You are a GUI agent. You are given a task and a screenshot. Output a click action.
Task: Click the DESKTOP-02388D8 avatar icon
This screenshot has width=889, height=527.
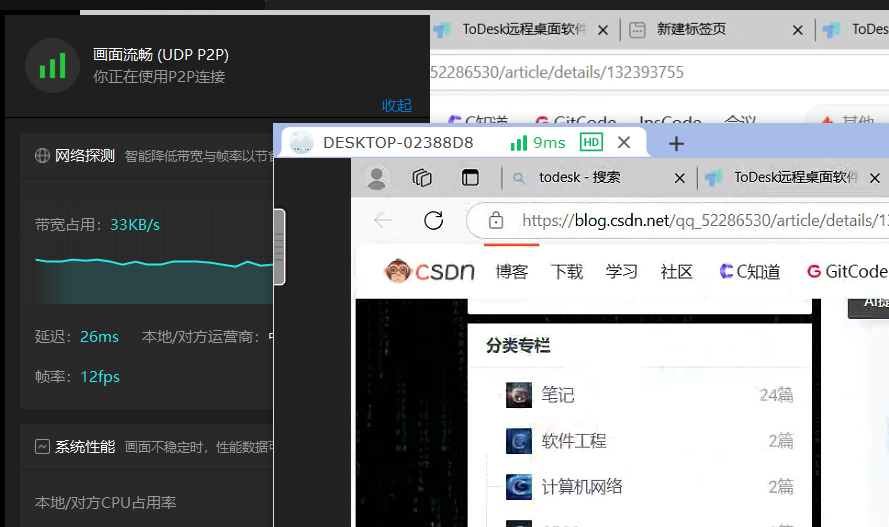[x=301, y=142]
